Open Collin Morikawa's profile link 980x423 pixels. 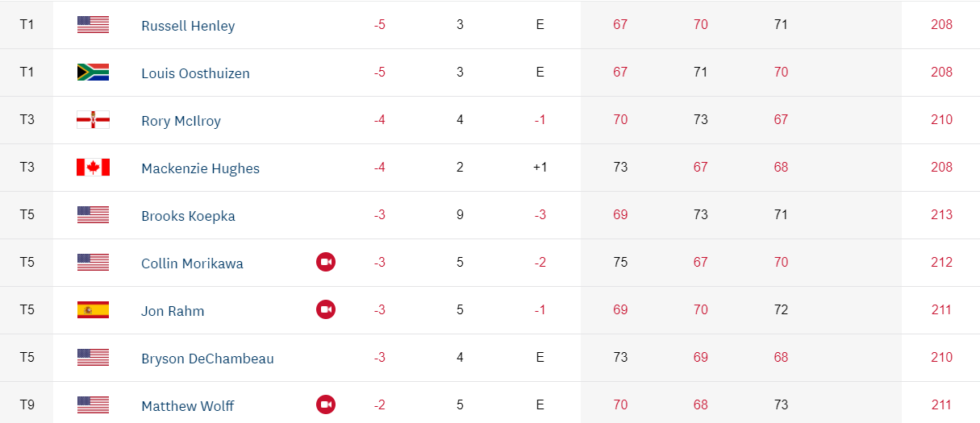192,263
